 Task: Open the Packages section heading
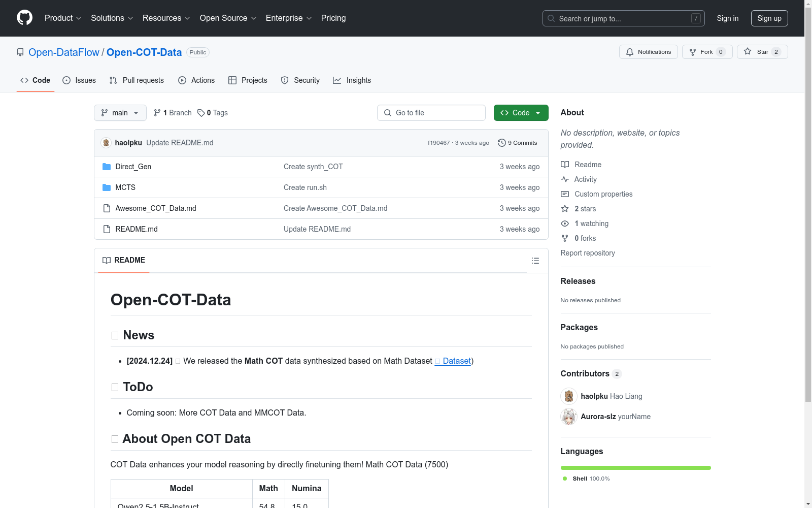pyautogui.click(x=579, y=327)
